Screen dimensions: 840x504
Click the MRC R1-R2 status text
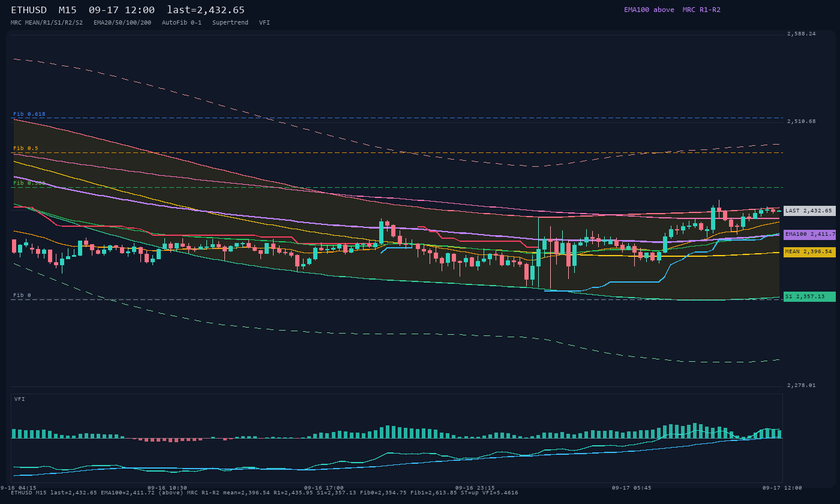(701, 10)
